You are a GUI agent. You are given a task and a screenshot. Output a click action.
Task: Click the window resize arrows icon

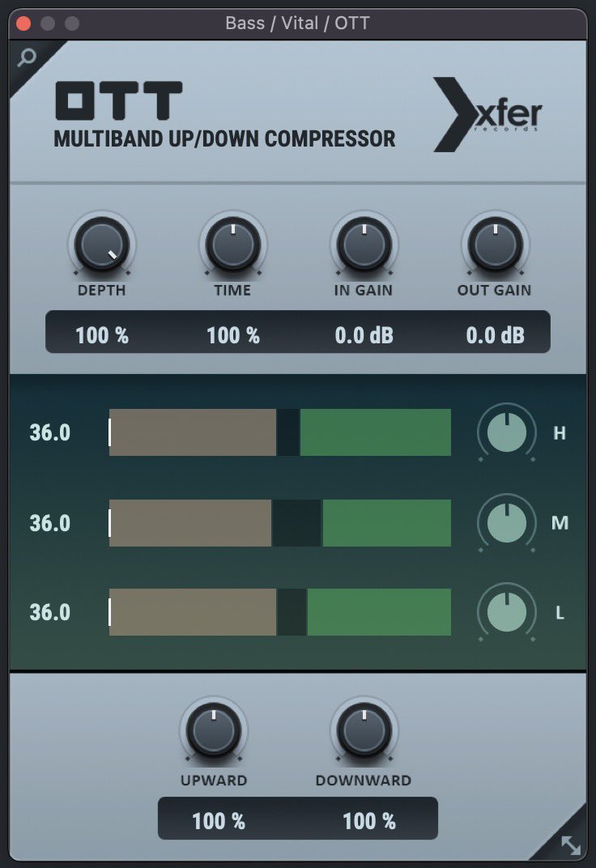pyautogui.click(x=571, y=845)
